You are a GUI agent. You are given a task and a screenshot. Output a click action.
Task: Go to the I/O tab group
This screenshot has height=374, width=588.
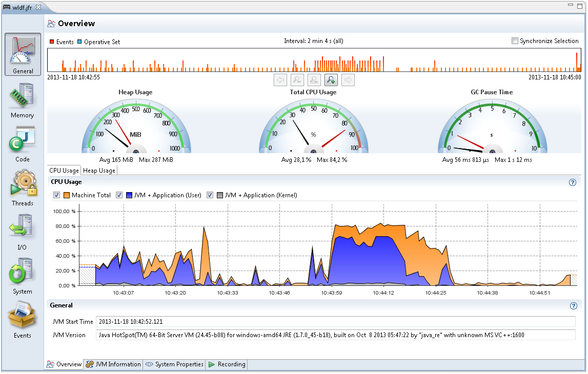(x=23, y=233)
